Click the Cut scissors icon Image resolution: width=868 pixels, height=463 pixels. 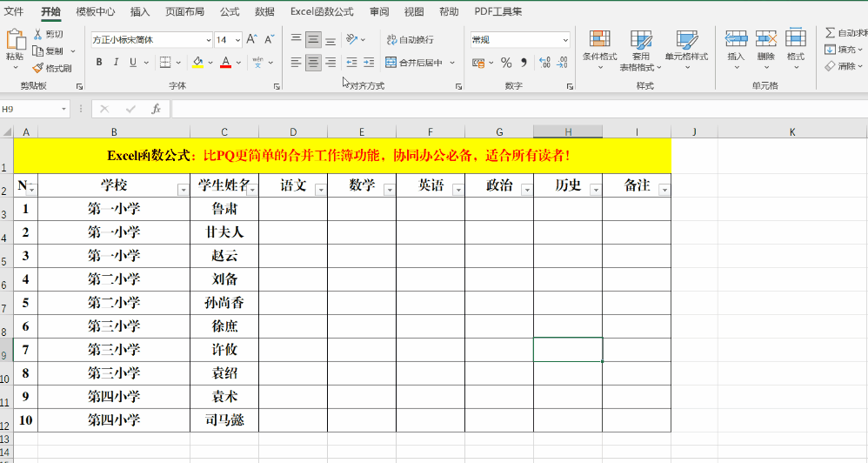click(x=37, y=34)
